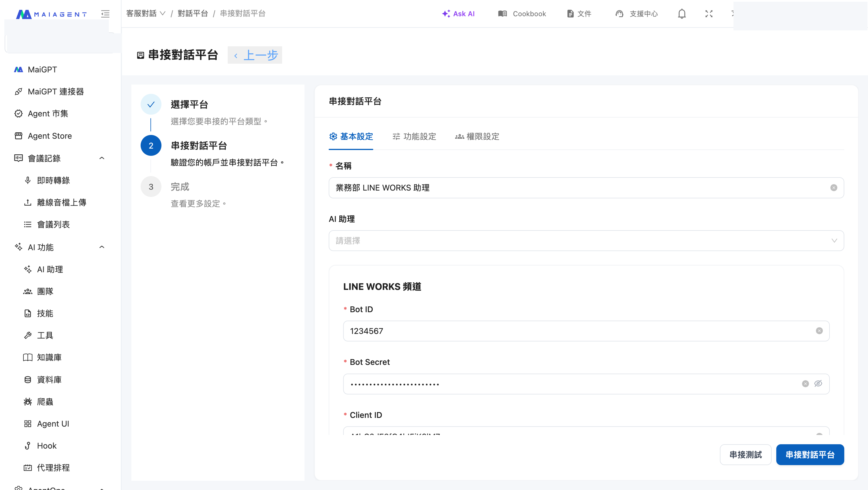Switch to 權限設定 tab
Viewport: 868px width, 490px height.
(x=477, y=136)
